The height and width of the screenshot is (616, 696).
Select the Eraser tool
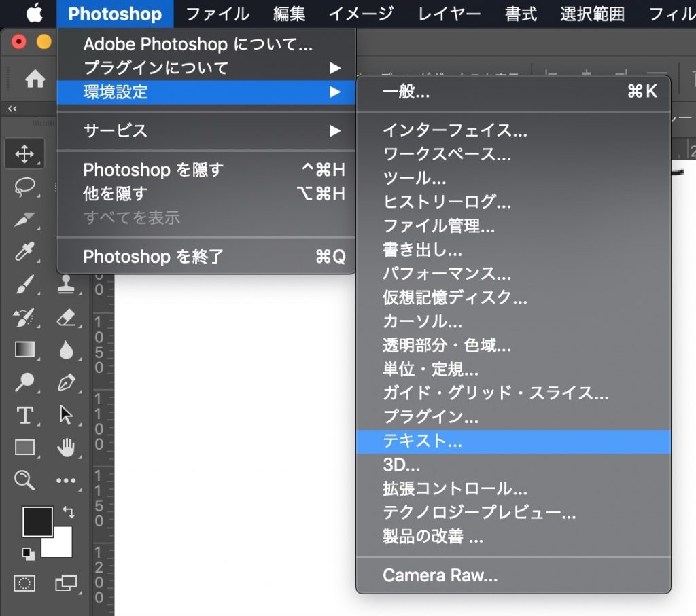click(66, 317)
